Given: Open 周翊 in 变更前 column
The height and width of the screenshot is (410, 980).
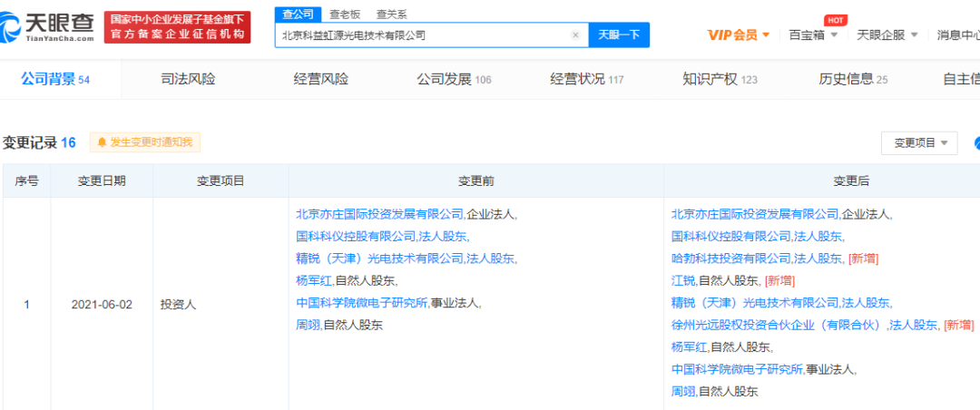Looking at the screenshot, I should (308, 325).
